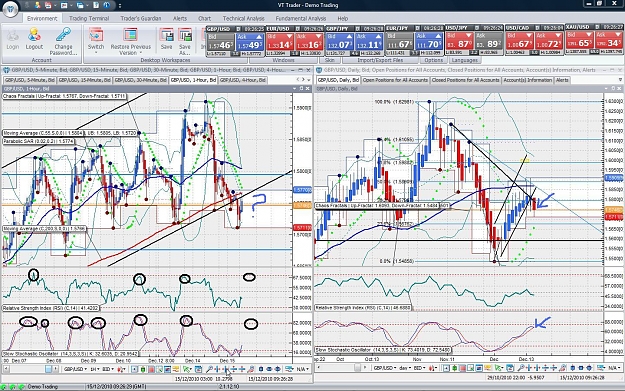Click the EUR/USD Bid 1.3314 price tile

pyautogui.click(x=280, y=42)
